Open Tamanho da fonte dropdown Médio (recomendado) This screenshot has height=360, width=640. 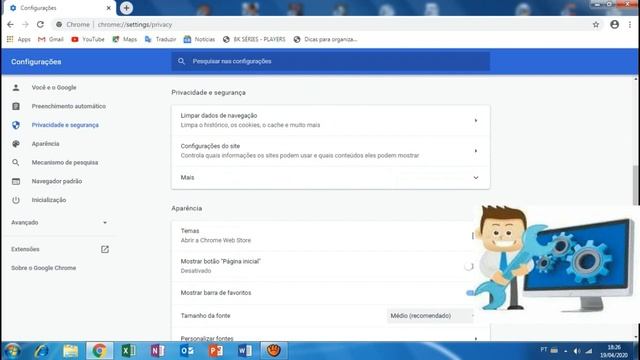tap(430, 316)
